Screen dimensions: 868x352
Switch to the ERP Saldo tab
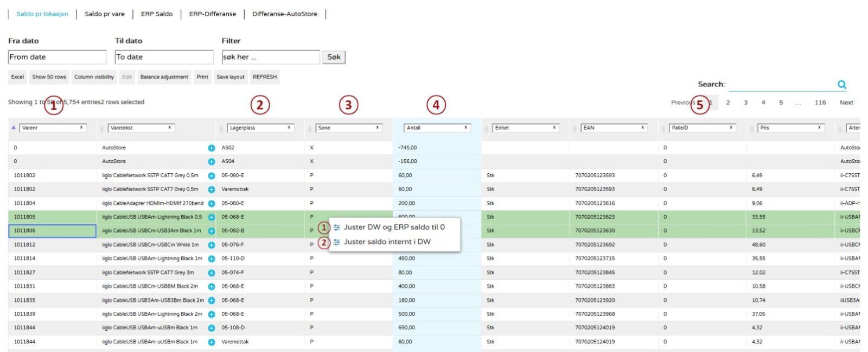tap(157, 14)
